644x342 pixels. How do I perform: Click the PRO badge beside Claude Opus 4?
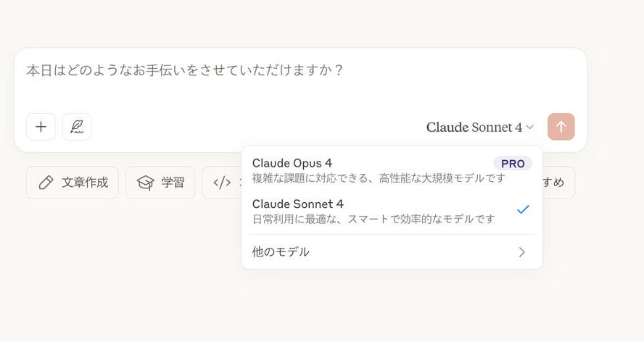(x=513, y=164)
